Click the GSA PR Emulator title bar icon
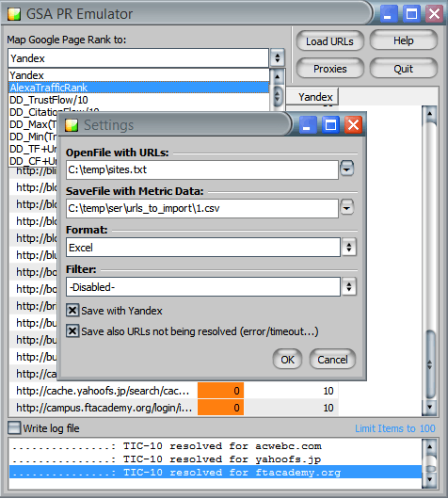The height and width of the screenshot is (499, 448). coord(14,14)
